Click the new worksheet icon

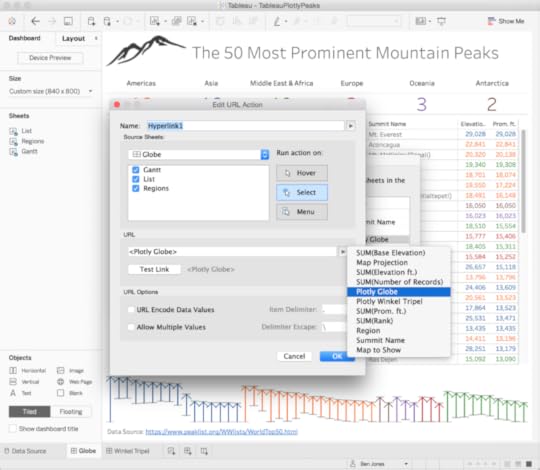pyautogui.click(x=171, y=451)
